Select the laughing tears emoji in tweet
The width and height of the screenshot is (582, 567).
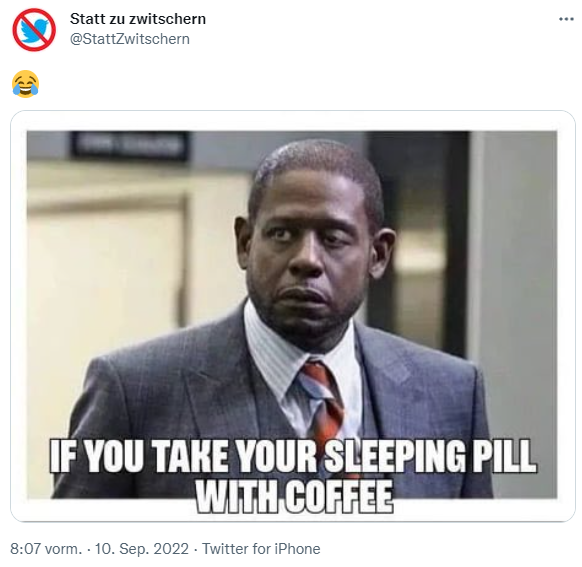pyautogui.click(x=25, y=84)
